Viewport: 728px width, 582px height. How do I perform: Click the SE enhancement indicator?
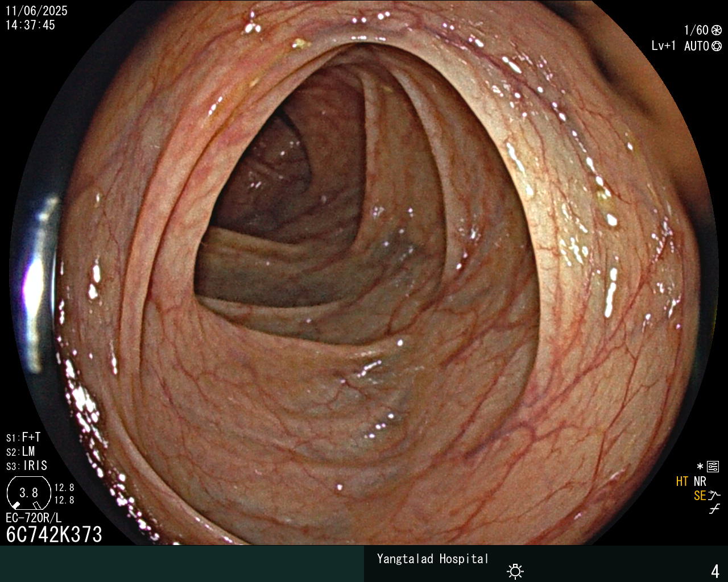(x=700, y=496)
